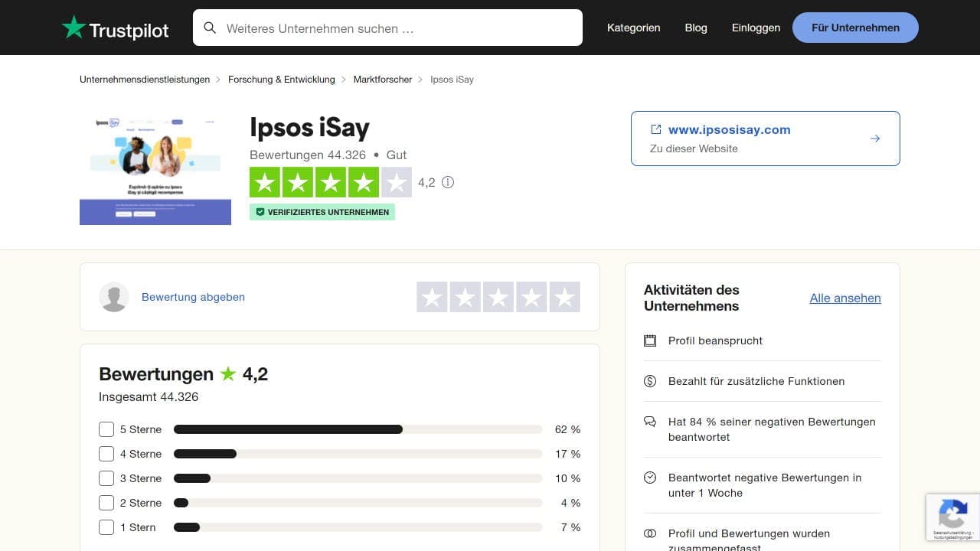Select Blog in the navigation bar
The width and height of the screenshot is (980, 551).
pyautogui.click(x=695, y=28)
